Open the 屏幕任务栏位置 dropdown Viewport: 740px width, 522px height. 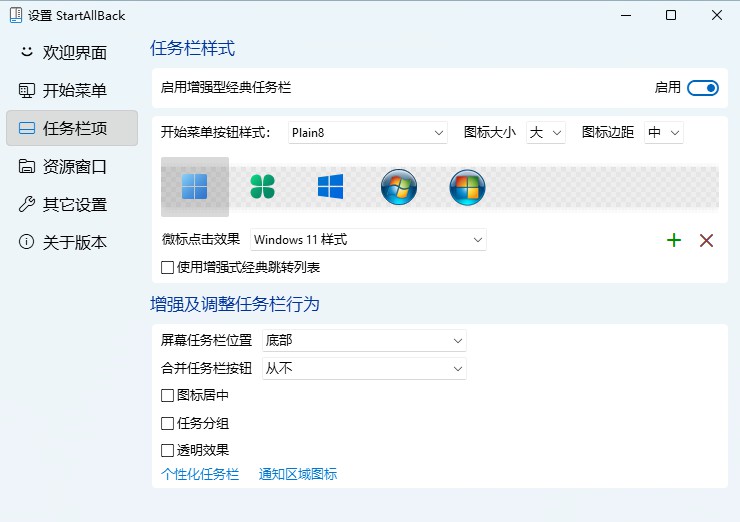(x=364, y=341)
